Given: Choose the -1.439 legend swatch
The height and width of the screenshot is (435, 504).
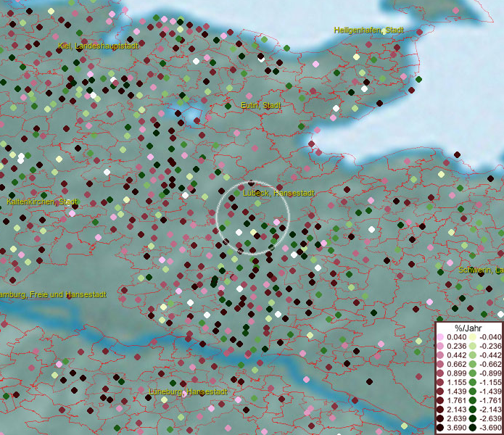Looking at the screenshot, I should (x=473, y=391).
